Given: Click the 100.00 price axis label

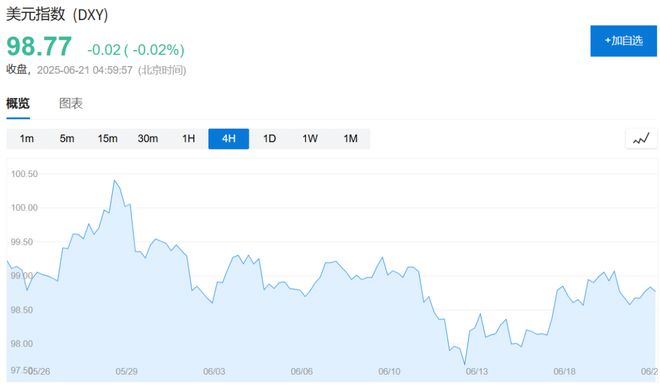Looking at the screenshot, I should pyautogui.click(x=24, y=208).
